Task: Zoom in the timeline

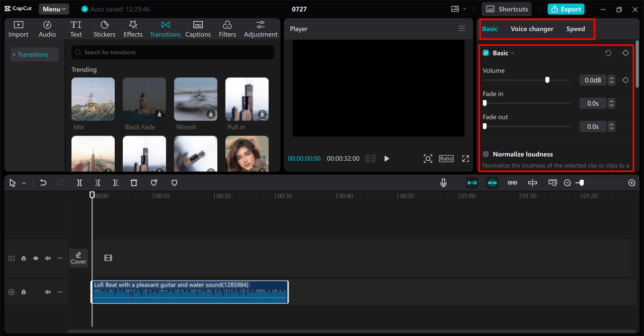Action: tap(632, 183)
